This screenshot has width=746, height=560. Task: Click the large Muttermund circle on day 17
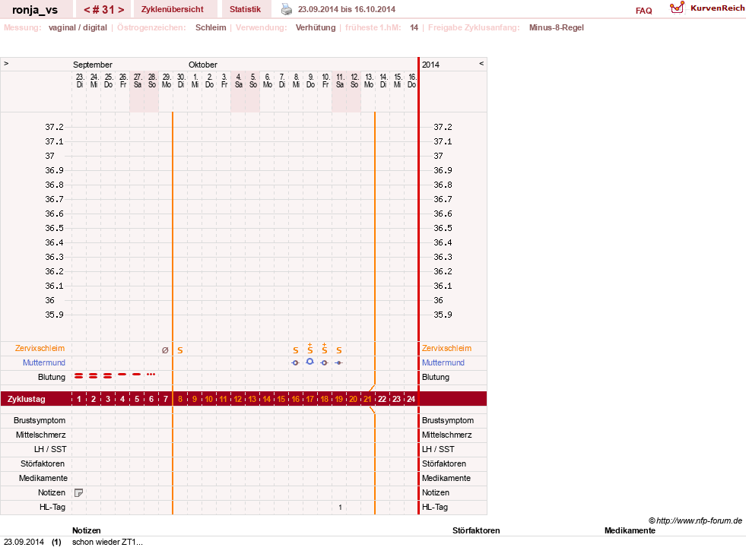[310, 362]
